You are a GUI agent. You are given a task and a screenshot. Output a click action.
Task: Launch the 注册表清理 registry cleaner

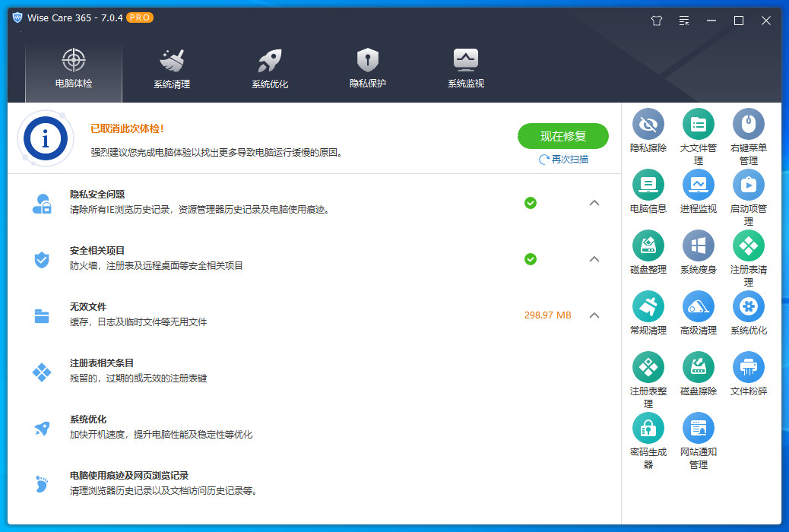[x=749, y=258]
